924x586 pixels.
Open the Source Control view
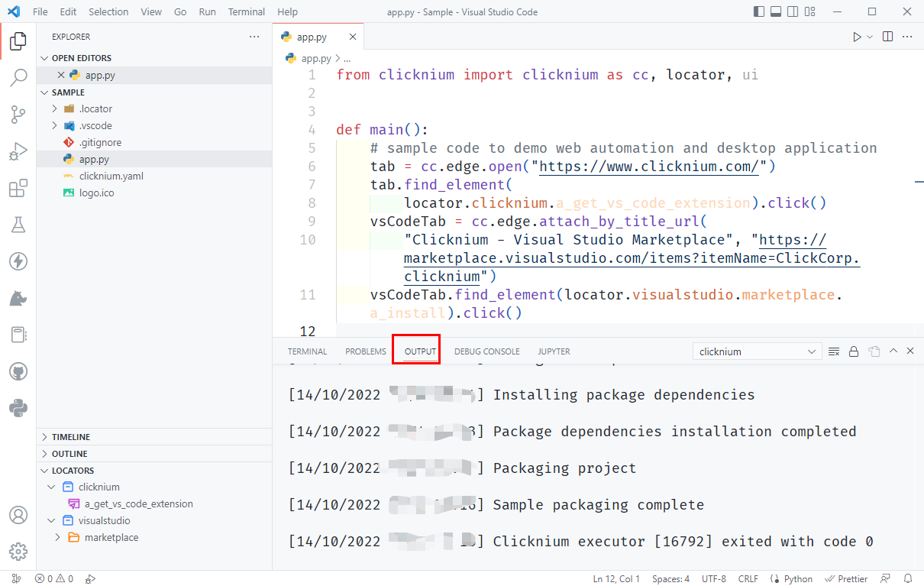[18, 115]
